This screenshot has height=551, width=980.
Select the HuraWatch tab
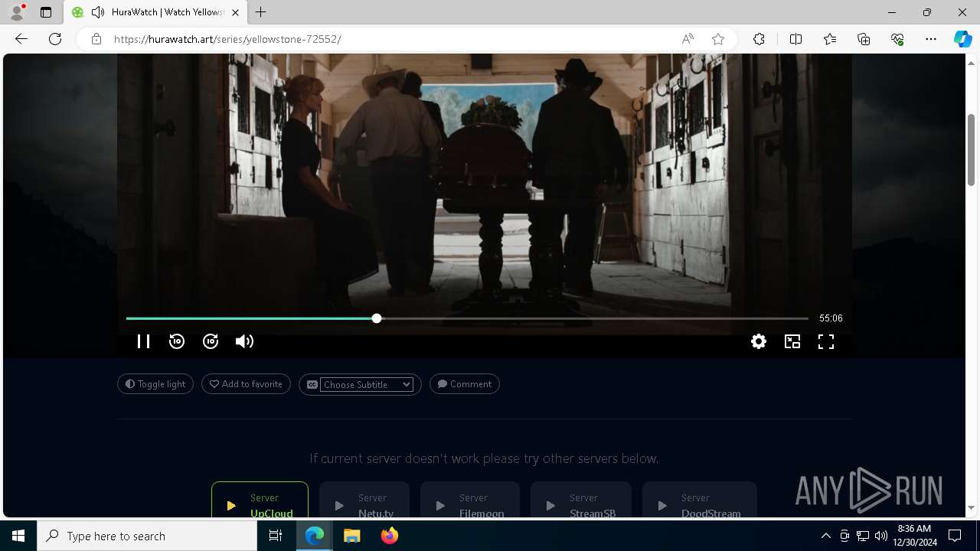pos(155,12)
